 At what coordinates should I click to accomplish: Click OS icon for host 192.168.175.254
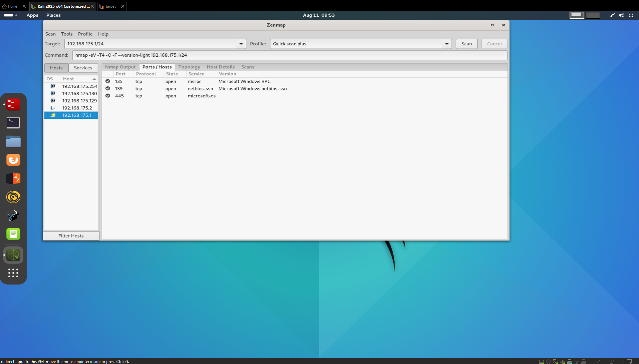coord(53,86)
